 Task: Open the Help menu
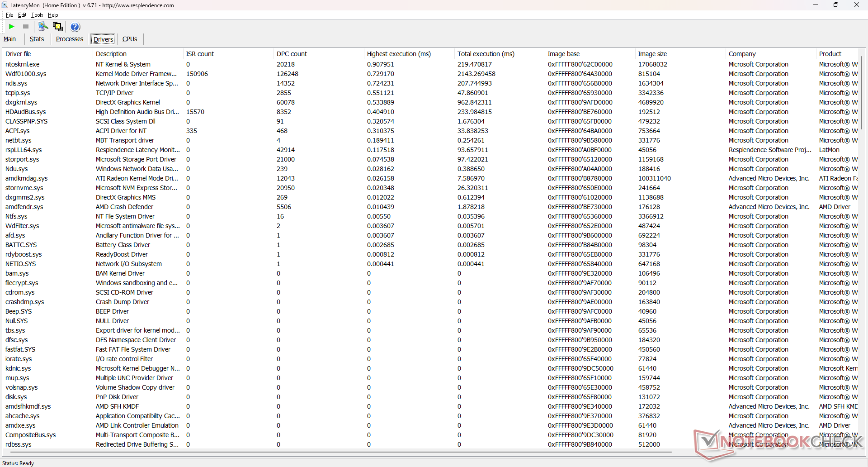point(53,15)
